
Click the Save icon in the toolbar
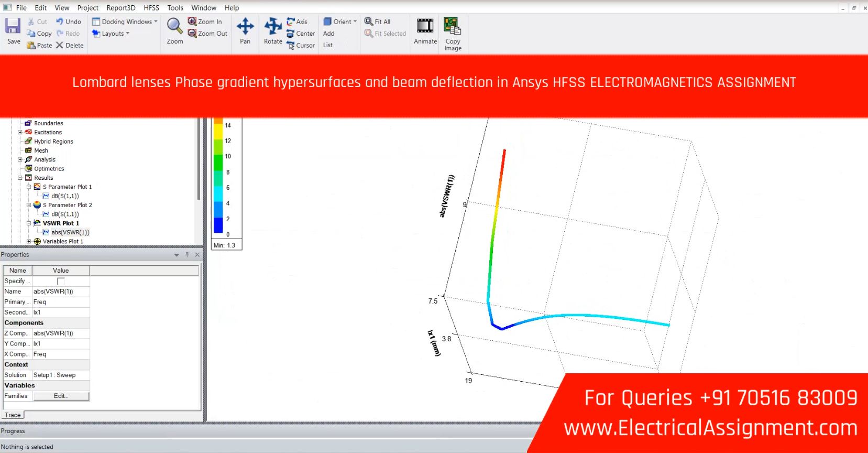point(13,26)
